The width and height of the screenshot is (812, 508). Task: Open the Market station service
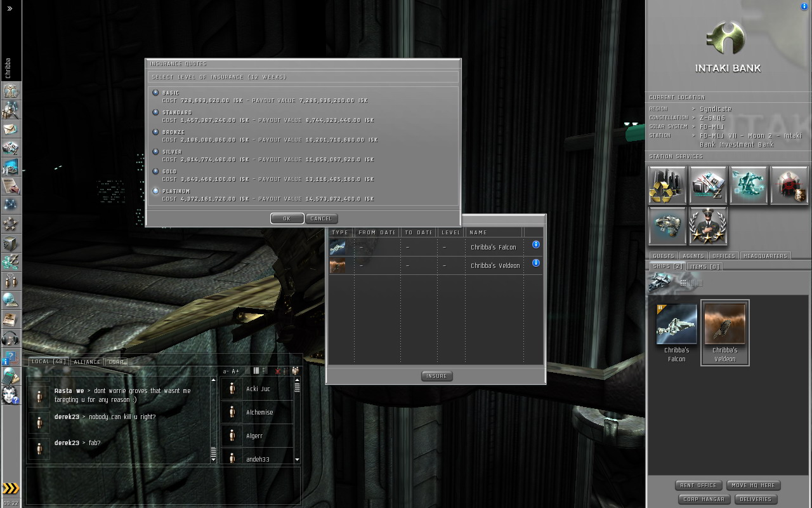coord(708,185)
